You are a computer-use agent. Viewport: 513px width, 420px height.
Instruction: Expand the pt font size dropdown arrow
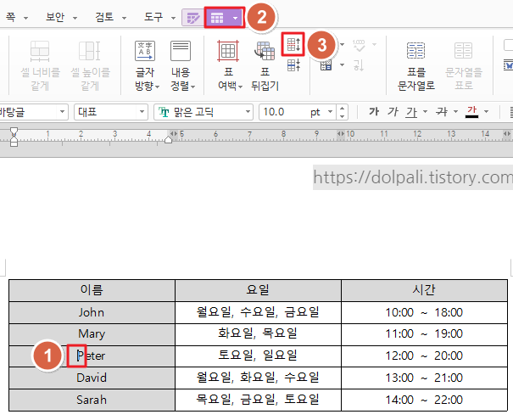(330, 112)
